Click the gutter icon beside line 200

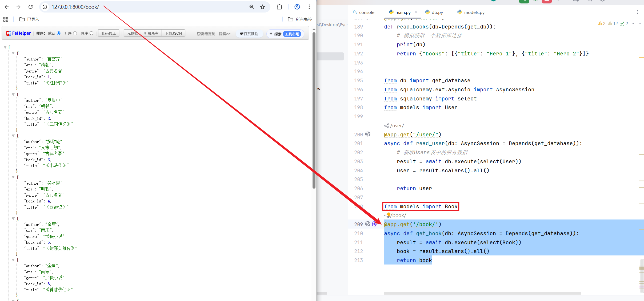pos(368,134)
